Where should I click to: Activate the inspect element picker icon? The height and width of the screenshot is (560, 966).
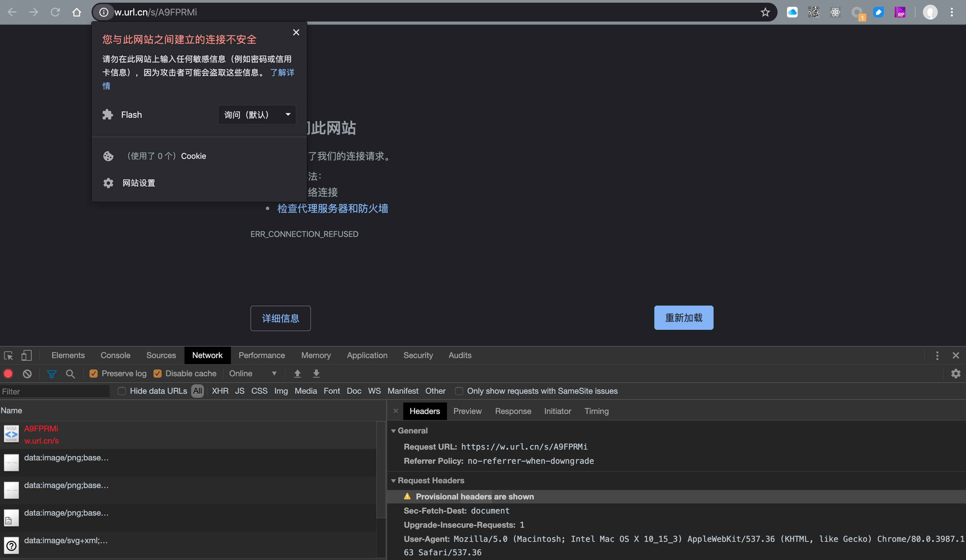[x=8, y=355]
